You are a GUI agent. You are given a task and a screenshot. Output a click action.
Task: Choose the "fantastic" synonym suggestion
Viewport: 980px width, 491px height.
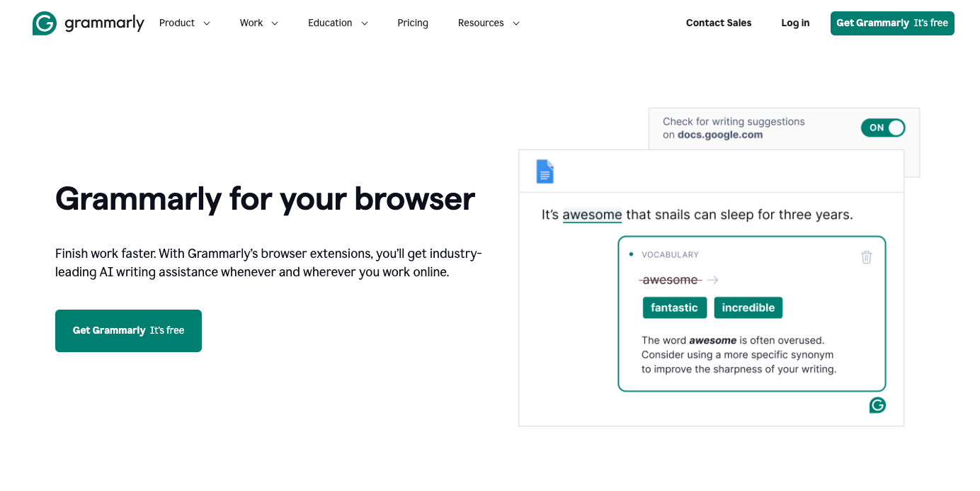pos(674,307)
